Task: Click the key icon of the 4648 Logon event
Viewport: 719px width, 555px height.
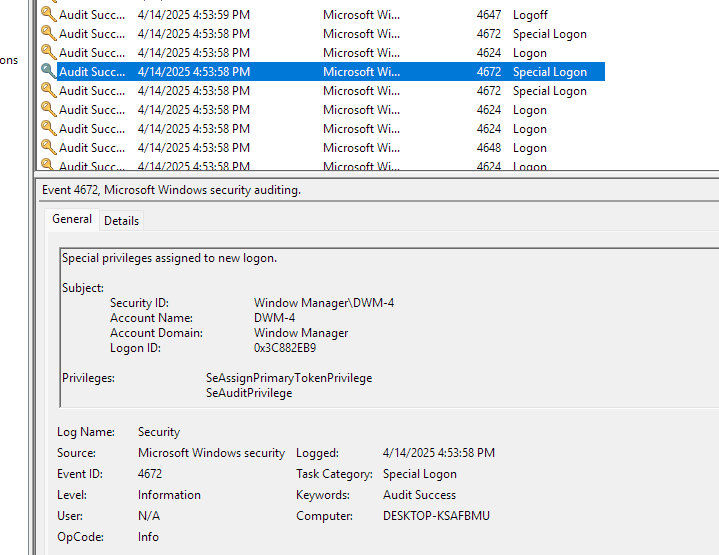Action: (49, 147)
